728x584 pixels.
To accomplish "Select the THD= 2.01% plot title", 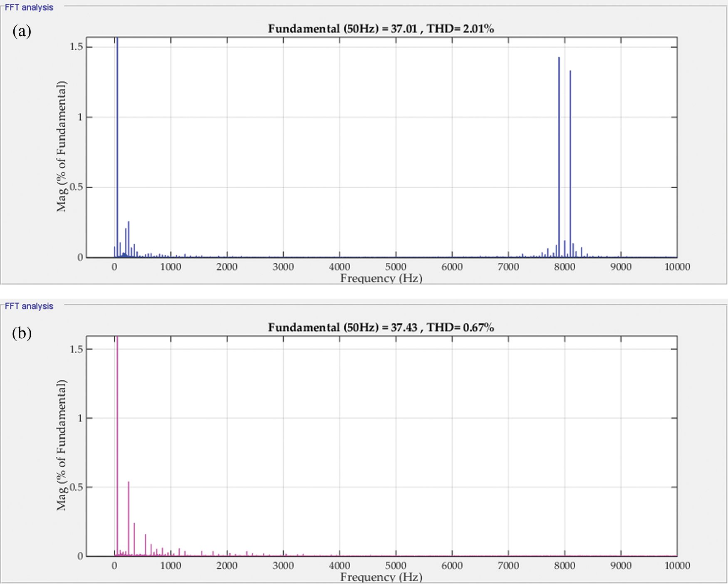I will click(381, 29).
